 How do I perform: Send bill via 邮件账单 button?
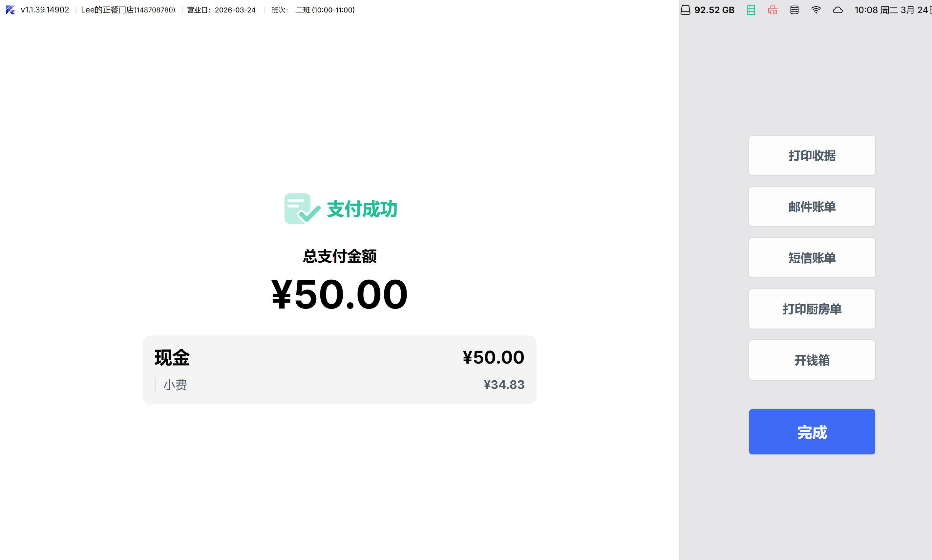pyautogui.click(x=812, y=207)
